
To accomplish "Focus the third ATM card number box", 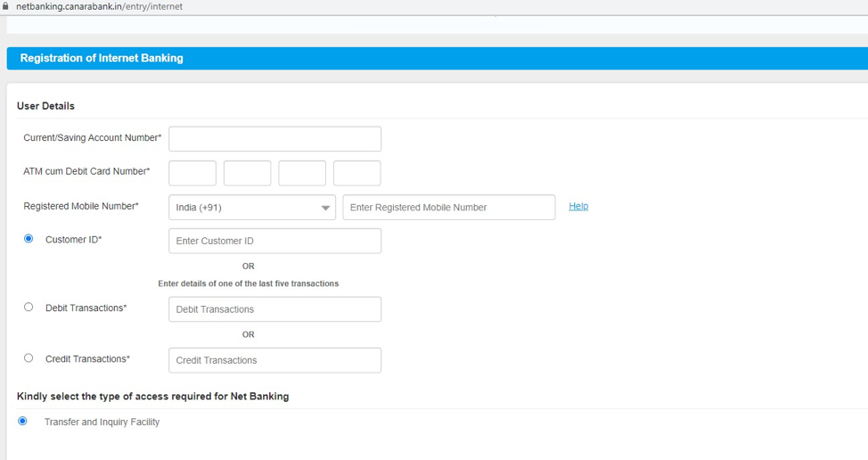I will point(302,173).
